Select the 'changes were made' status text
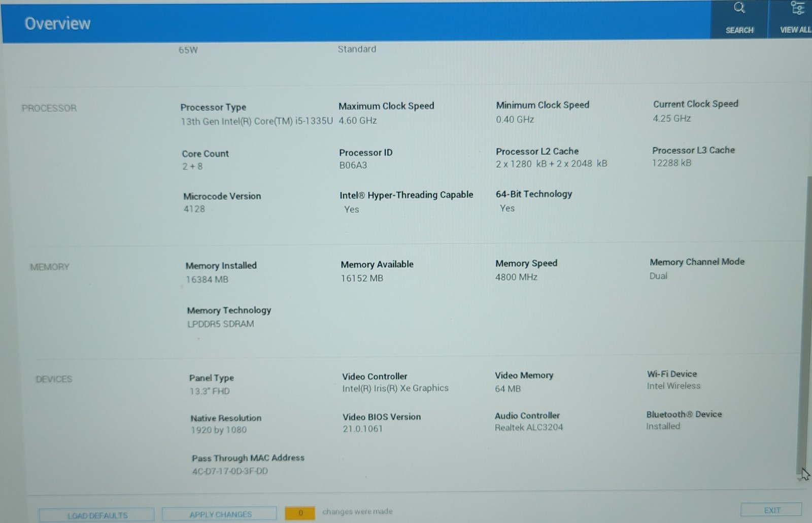This screenshot has height=523, width=812. [357, 511]
